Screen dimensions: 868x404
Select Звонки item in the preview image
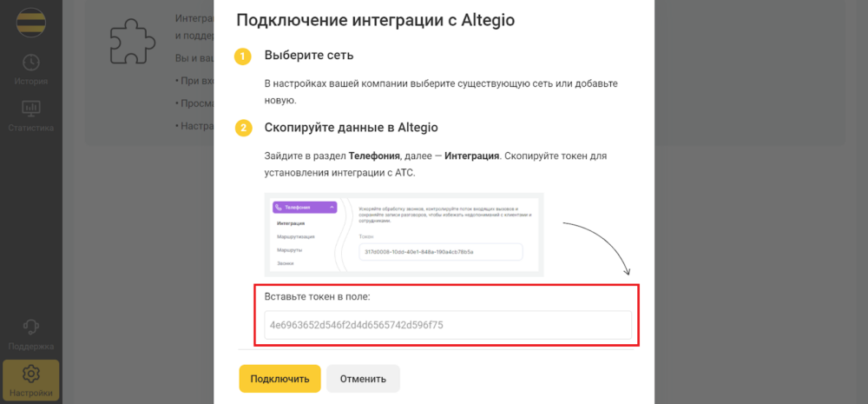pyautogui.click(x=286, y=264)
